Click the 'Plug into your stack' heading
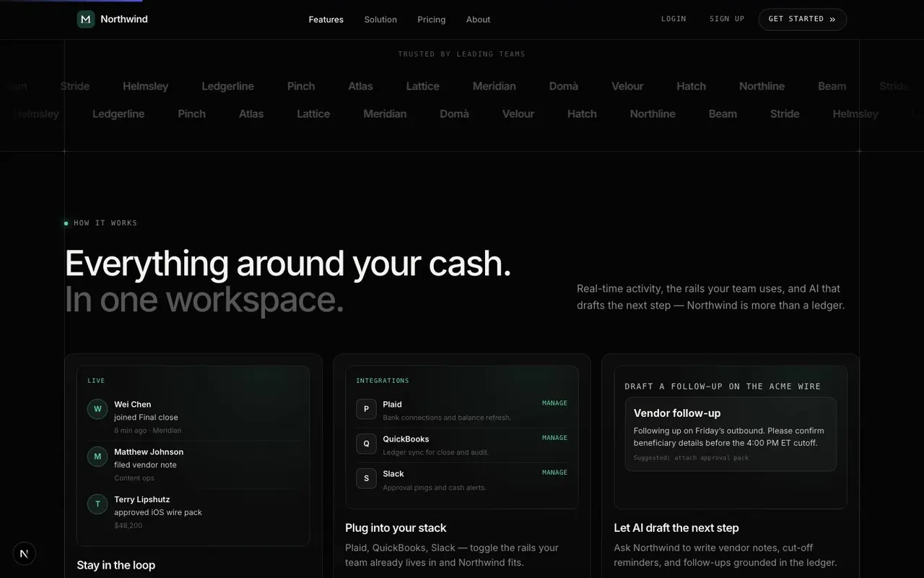 point(396,528)
